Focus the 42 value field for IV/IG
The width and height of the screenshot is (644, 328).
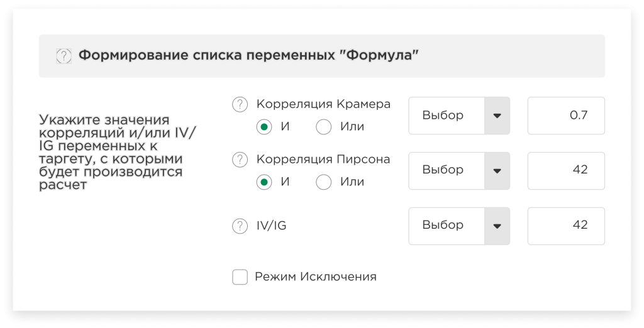pos(566,226)
